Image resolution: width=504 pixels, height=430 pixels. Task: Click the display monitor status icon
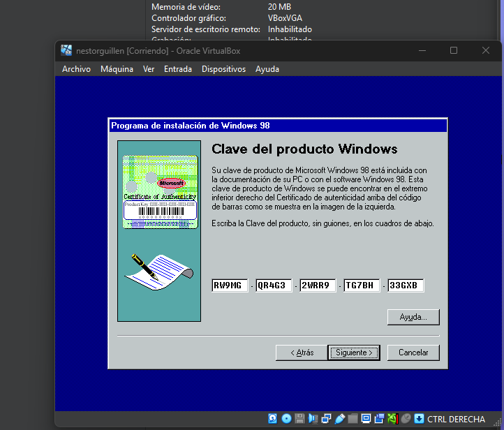[x=366, y=419]
